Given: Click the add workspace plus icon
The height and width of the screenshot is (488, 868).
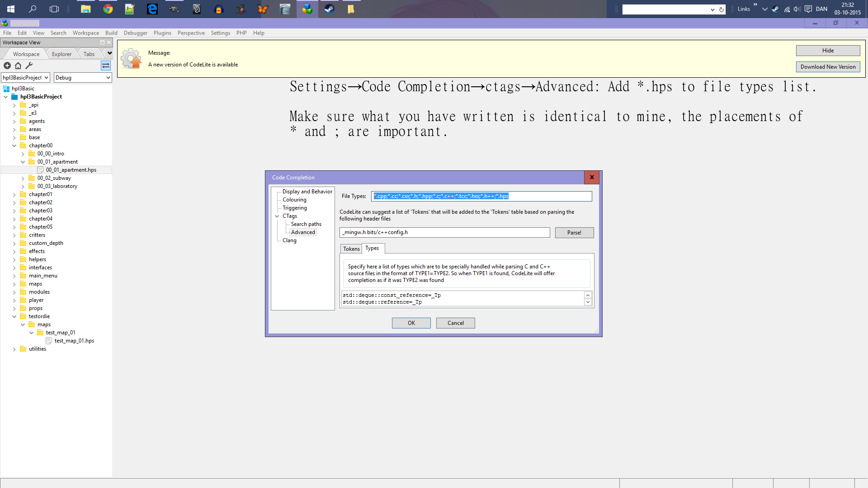Looking at the screenshot, I should coord(7,66).
